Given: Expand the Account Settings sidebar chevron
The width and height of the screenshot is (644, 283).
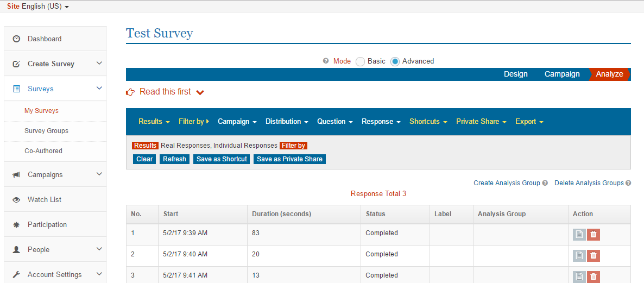Looking at the screenshot, I should coord(99,274).
